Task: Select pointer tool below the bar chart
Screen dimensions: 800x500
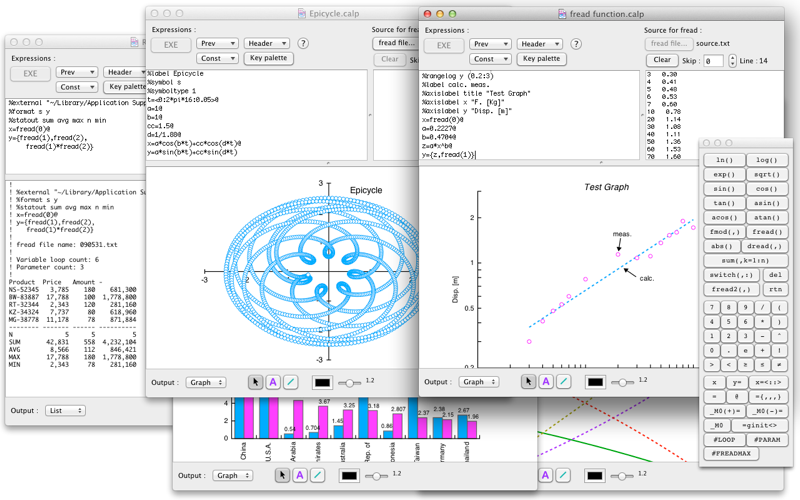Action: pos(282,475)
